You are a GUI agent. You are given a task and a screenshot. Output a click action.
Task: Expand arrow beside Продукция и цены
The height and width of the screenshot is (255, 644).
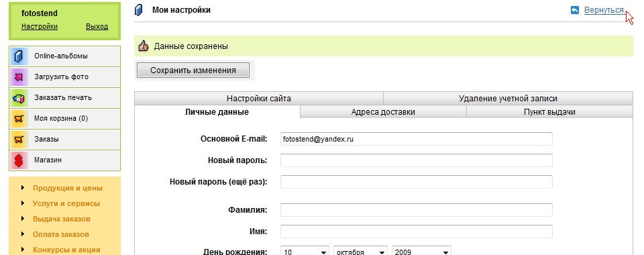pyautogui.click(x=23, y=188)
